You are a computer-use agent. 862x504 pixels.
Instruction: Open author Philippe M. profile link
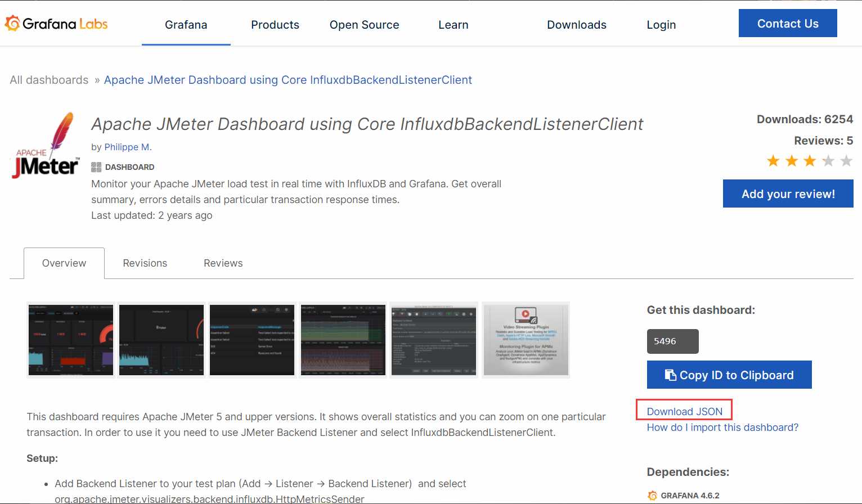[128, 147]
